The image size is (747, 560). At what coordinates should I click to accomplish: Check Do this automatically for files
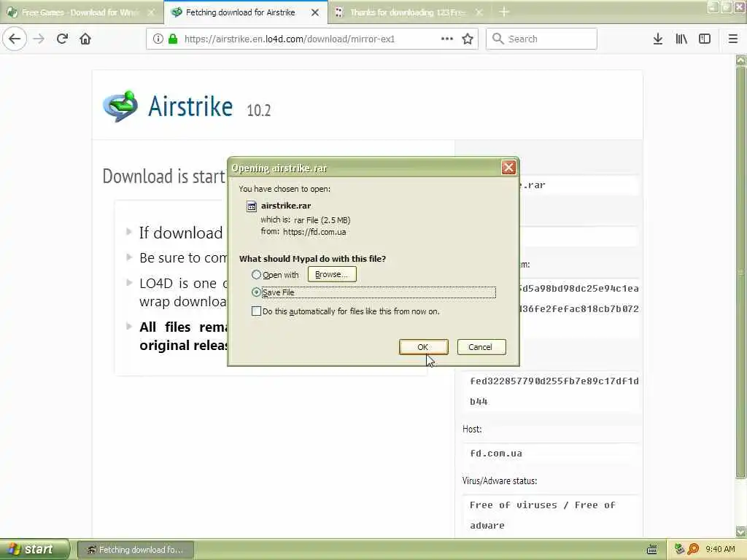pos(256,311)
